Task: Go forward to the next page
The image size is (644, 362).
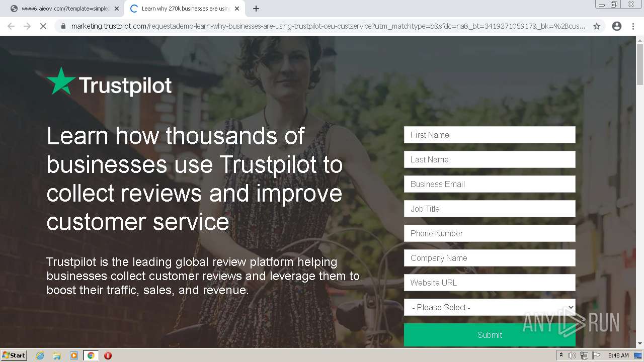Action: click(27, 26)
